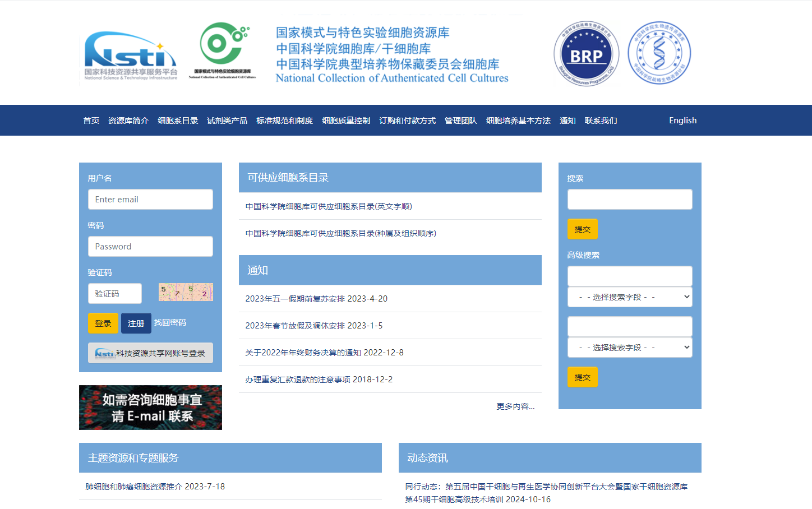
Task: Go to 试剂类产品 in the navigation bar
Action: [x=227, y=121]
